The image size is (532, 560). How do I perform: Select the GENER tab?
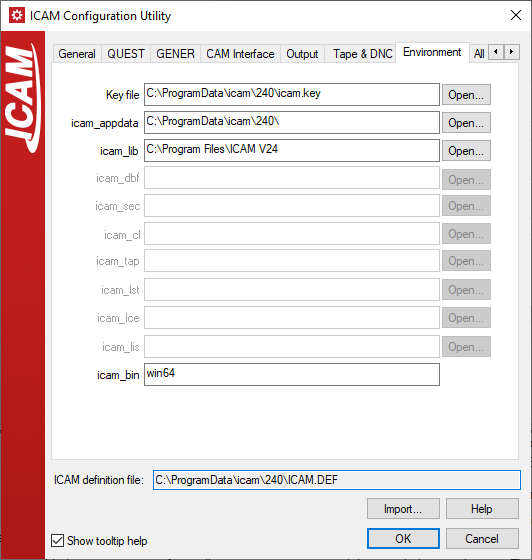175,54
